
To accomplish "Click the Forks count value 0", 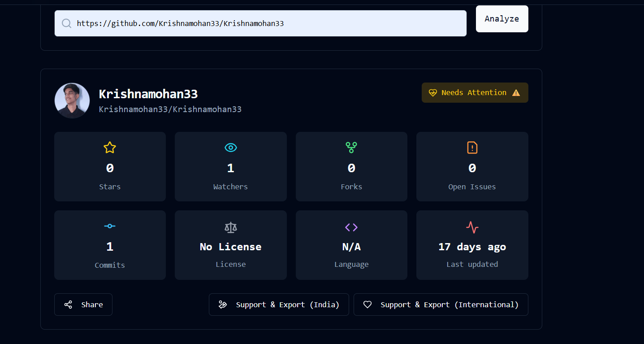I will point(351,169).
